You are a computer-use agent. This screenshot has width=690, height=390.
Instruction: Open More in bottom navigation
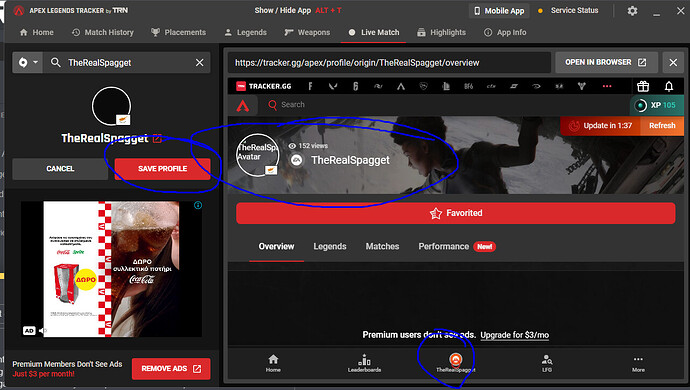click(638, 363)
